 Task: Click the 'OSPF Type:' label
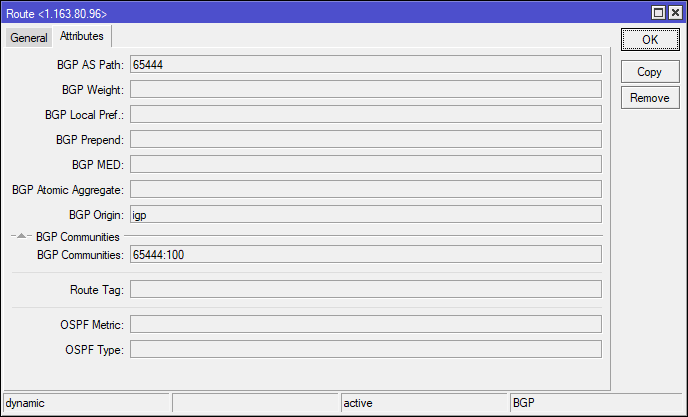point(95,350)
